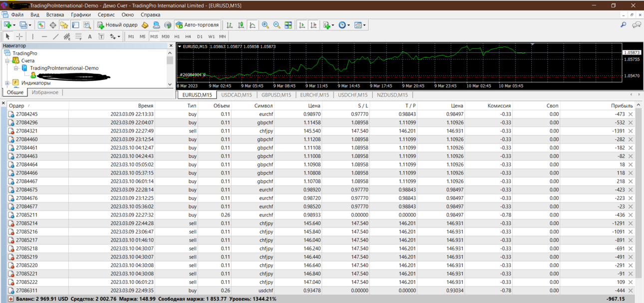This screenshot has height=303, width=644.
Task: Show the Market Watch window icon
Action: click(x=41, y=24)
